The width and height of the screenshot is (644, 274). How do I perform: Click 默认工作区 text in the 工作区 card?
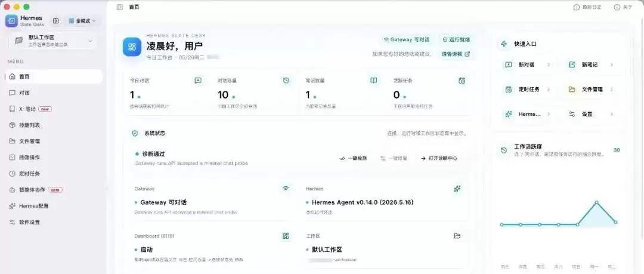pyautogui.click(x=327, y=250)
